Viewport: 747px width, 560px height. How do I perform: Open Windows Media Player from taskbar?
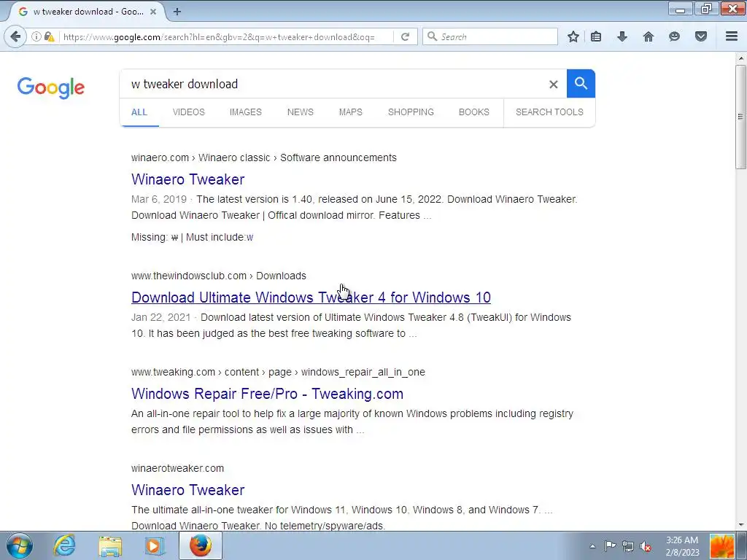tap(155, 545)
